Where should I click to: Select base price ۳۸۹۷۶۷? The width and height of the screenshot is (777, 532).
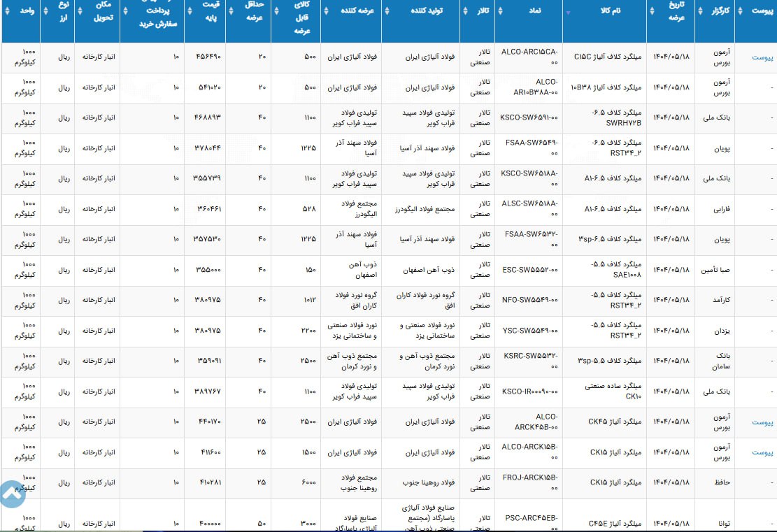[208, 391]
